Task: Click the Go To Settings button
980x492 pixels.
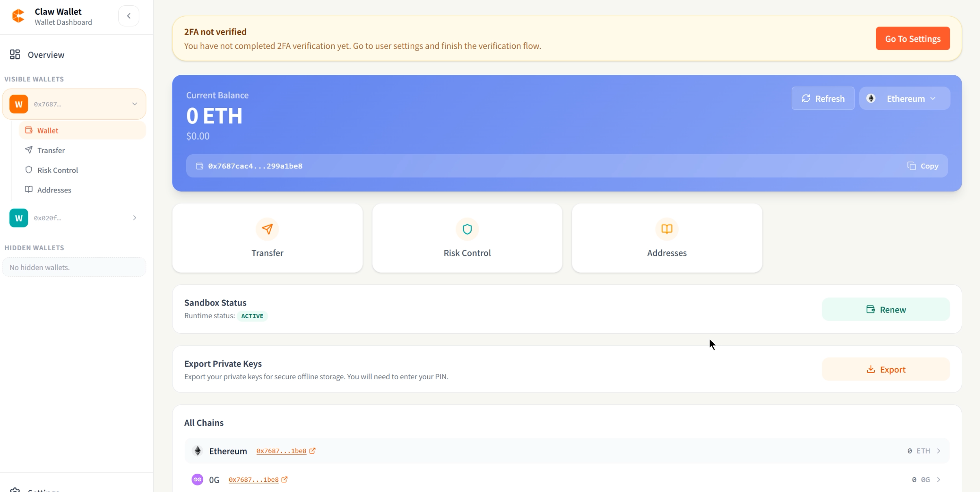Action: coord(912,39)
